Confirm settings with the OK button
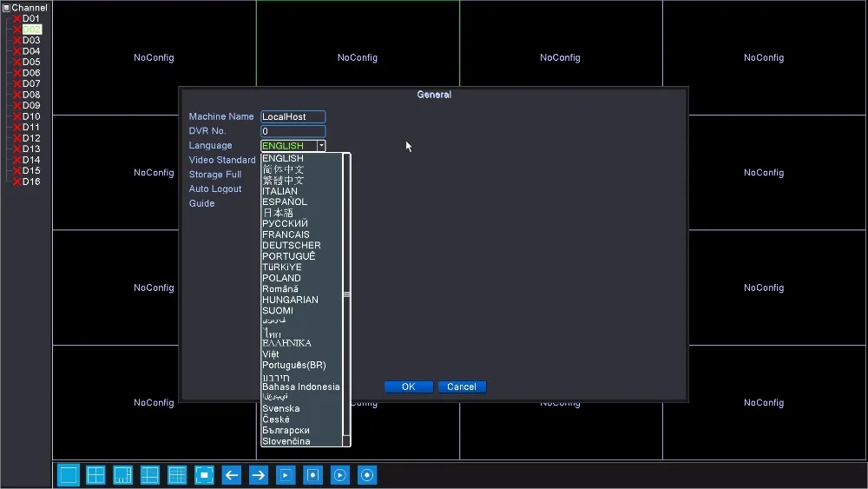The width and height of the screenshot is (868, 489). click(409, 387)
